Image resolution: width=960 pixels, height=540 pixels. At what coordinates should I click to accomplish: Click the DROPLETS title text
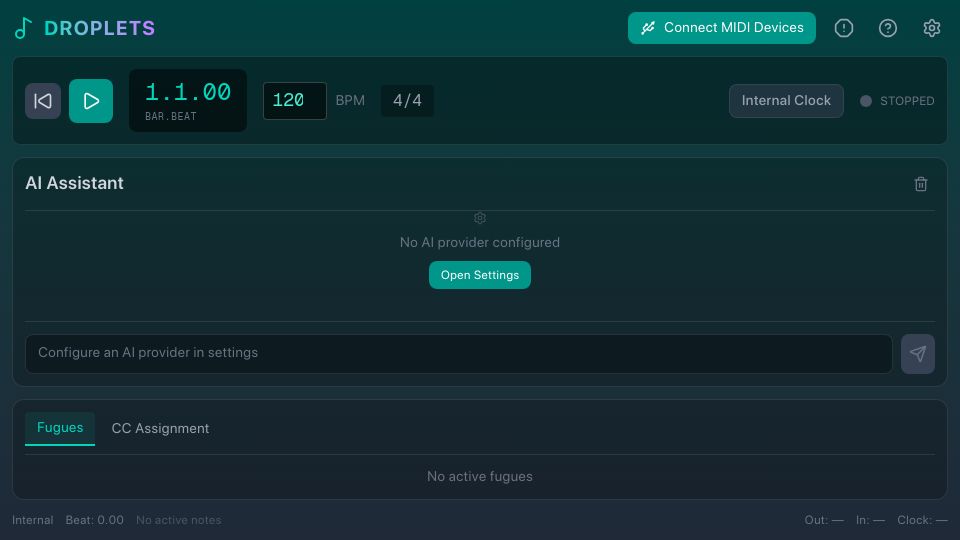click(100, 28)
